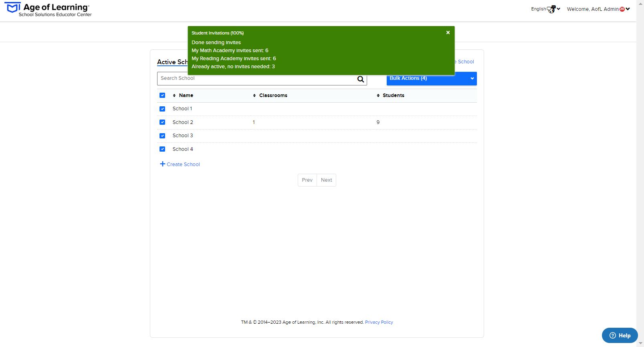Viewport: 644px width, 347px height.
Task: Click the School 4 name
Action: pos(183,149)
